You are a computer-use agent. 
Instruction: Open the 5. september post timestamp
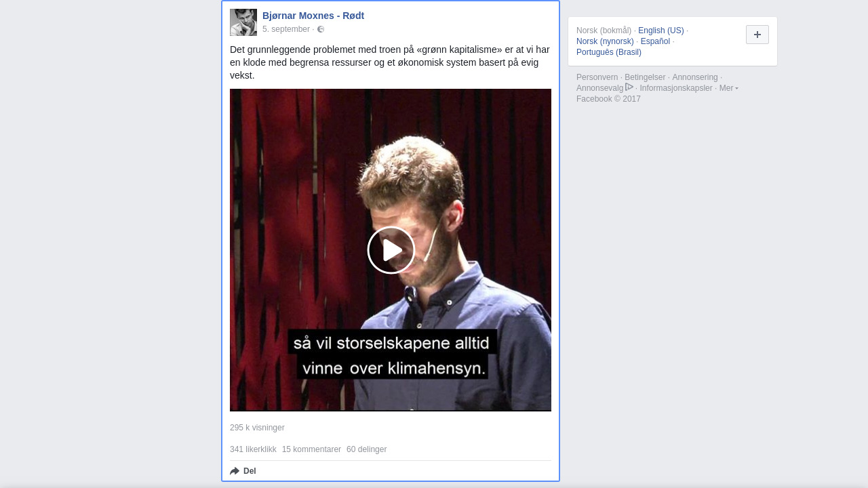[285, 29]
